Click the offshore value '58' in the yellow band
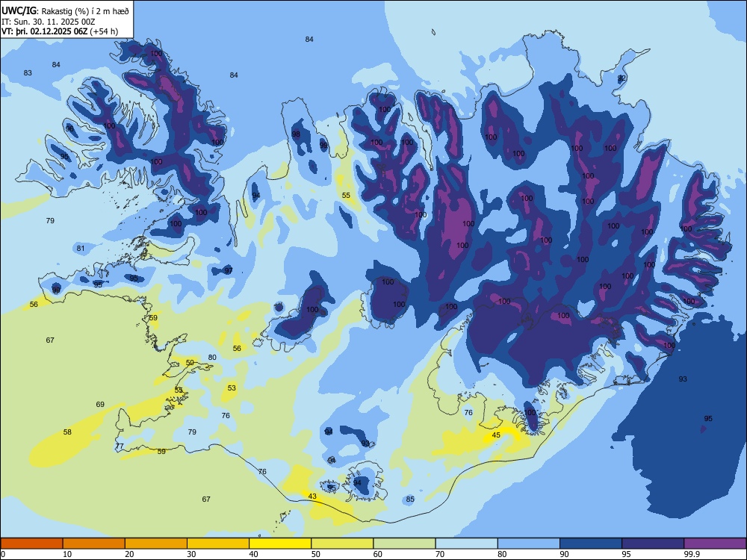This screenshot has width=747, height=560. point(67,432)
